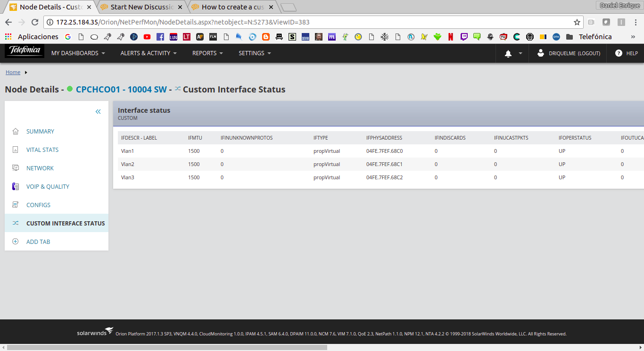The width and height of the screenshot is (644, 351).
Task: Click the Help question mark icon
Action: tap(619, 53)
